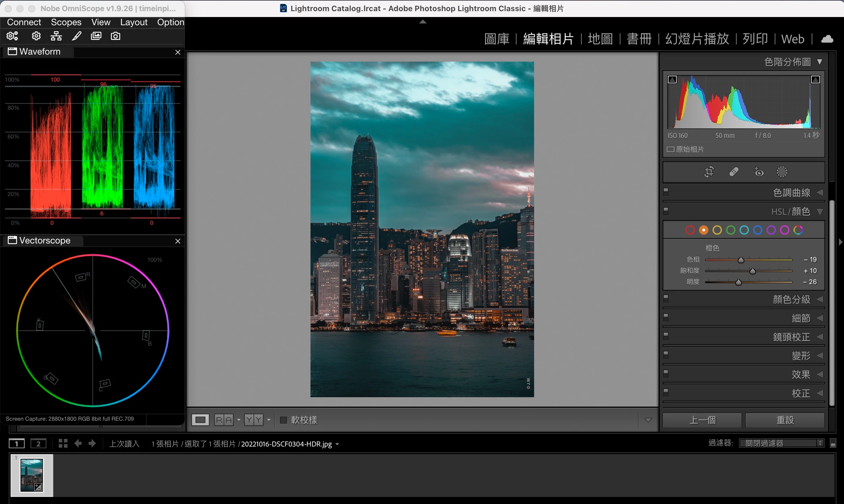Screen dimensions: 844x504
Task: Check the 原始相片 checkbox
Action: [671, 149]
